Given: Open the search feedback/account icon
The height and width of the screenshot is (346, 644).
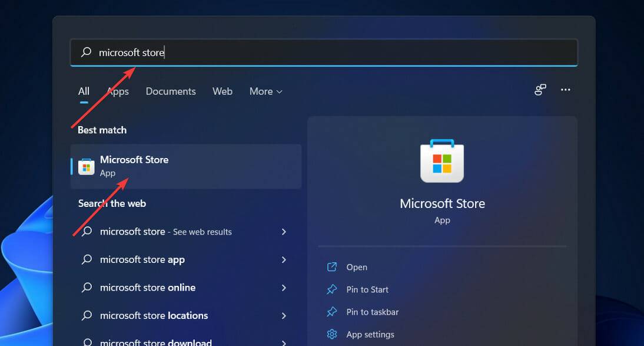Looking at the screenshot, I should 540,90.
